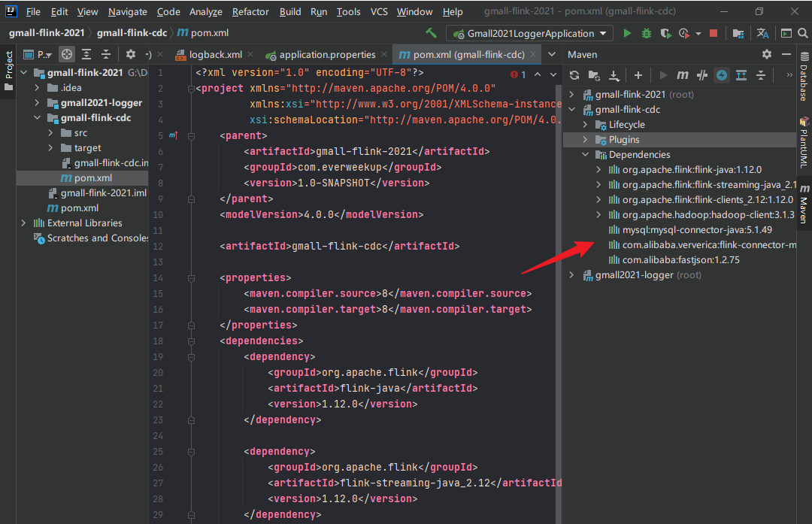Screen dimensions: 812x524
Task: Debug Gmall2021LoggerApplication with bug icon
Action: (647, 33)
